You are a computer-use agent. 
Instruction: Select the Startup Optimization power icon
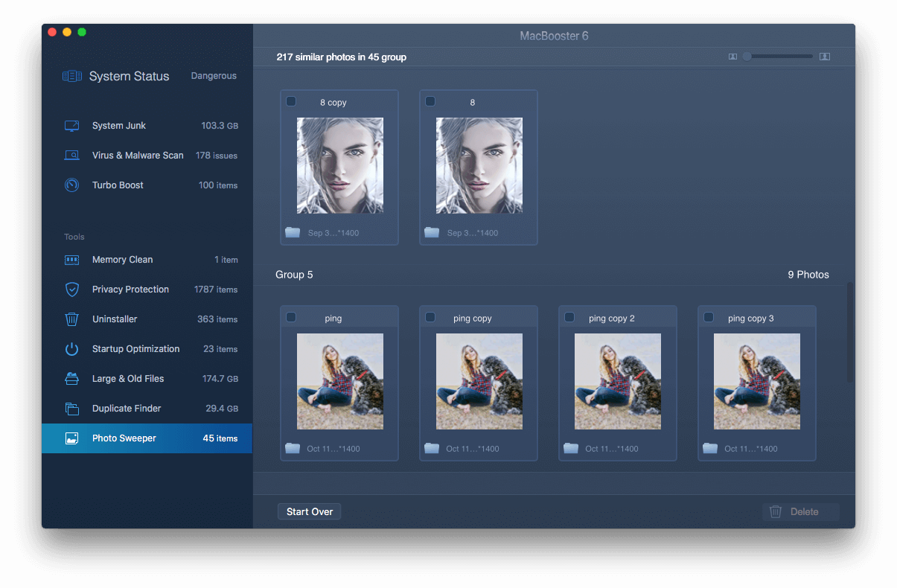click(x=71, y=349)
